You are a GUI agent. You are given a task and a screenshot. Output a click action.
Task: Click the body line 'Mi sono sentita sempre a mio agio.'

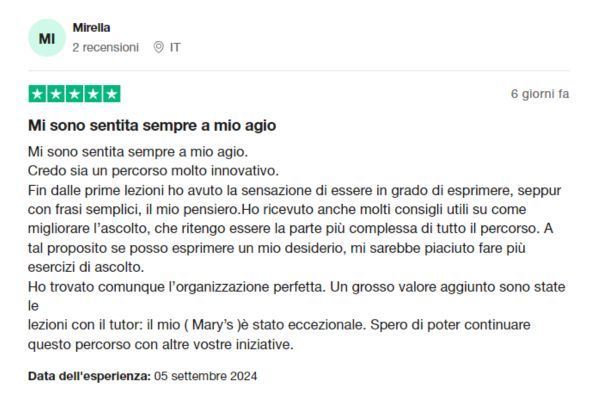(138, 152)
